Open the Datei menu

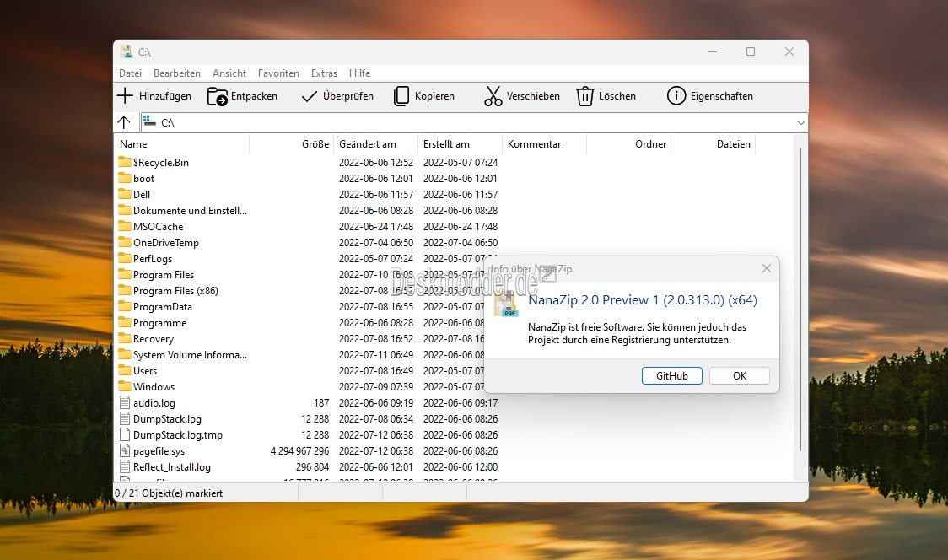point(130,73)
